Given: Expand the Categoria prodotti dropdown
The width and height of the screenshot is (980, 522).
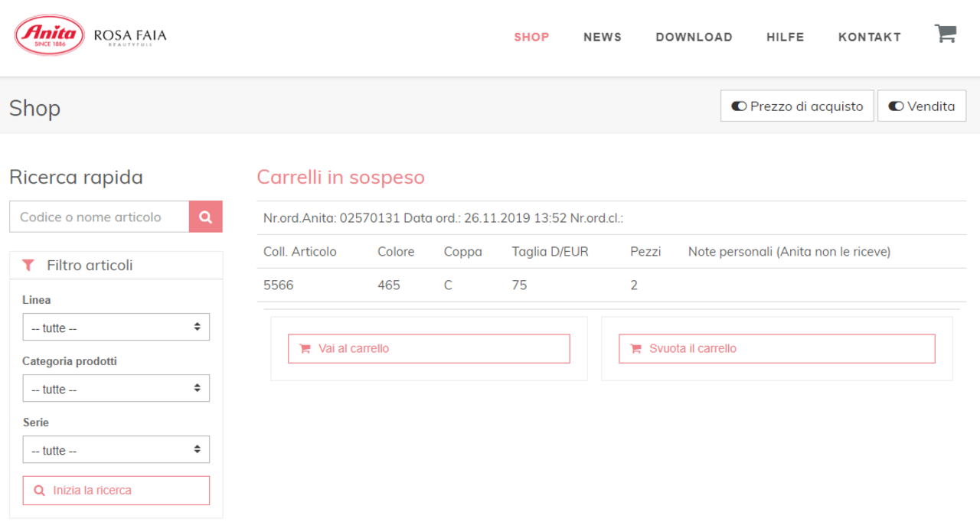Looking at the screenshot, I should [116, 389].
